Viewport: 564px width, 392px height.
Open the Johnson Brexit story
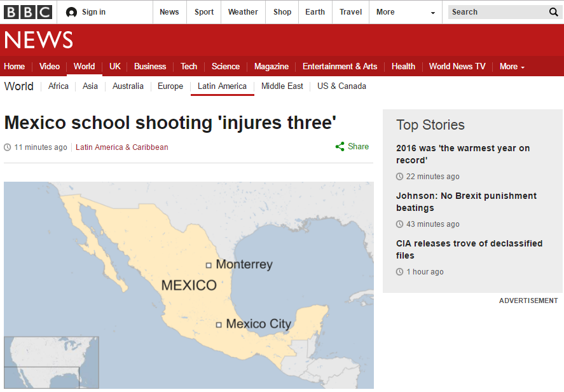[466, 201]
